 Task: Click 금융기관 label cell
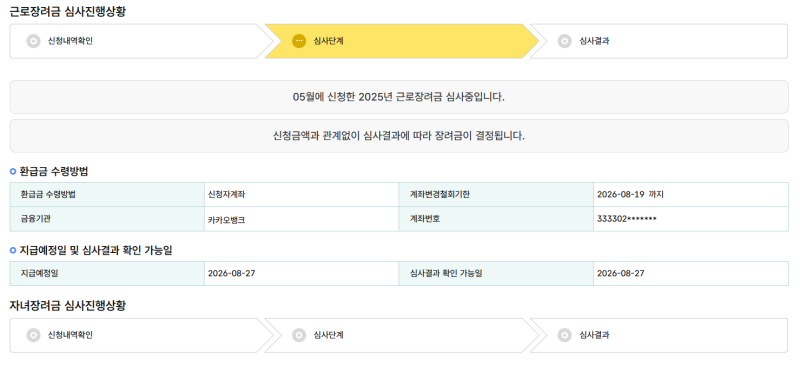coord(107,219)
